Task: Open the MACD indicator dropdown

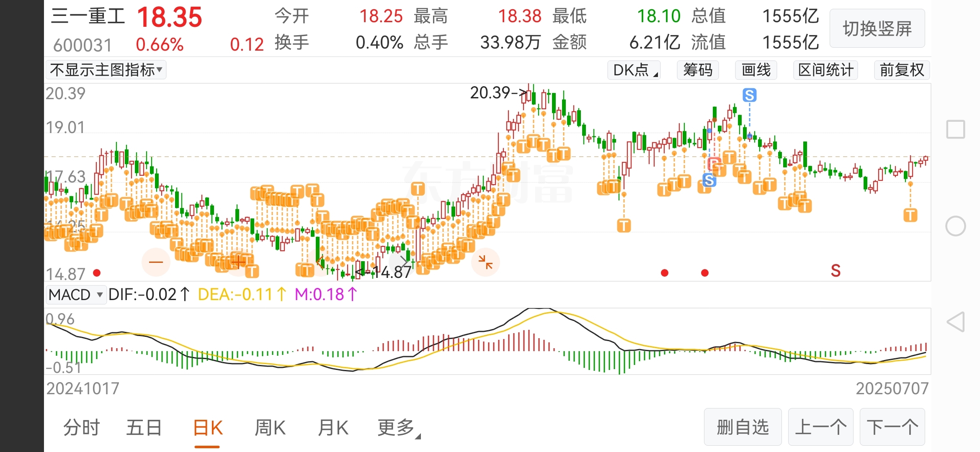Action: point(76,295)
